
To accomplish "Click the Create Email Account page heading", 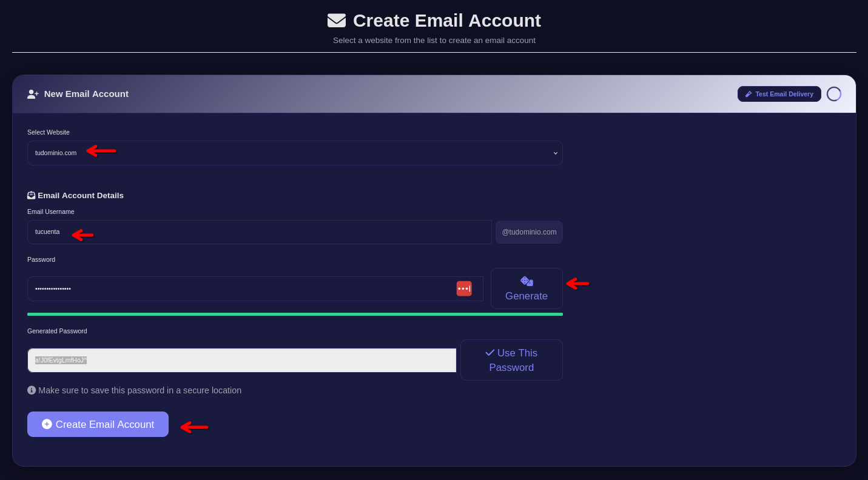I will pyautogui.click(x=446, y=21).
